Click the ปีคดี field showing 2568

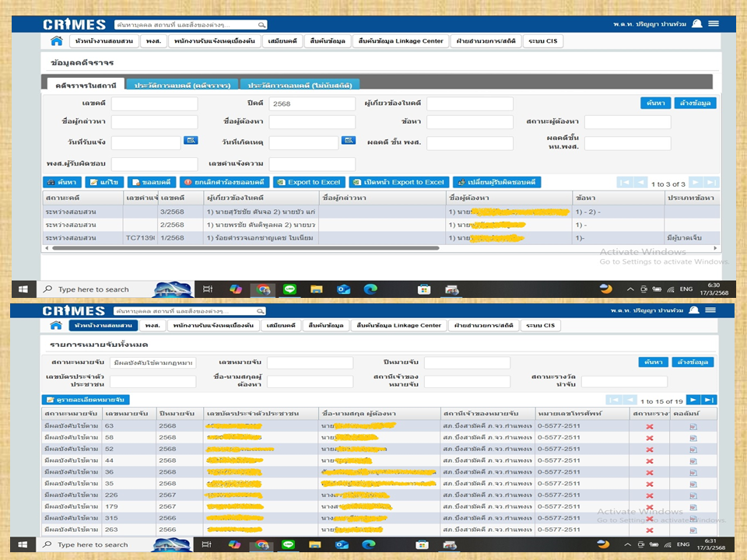click(311, 103)
